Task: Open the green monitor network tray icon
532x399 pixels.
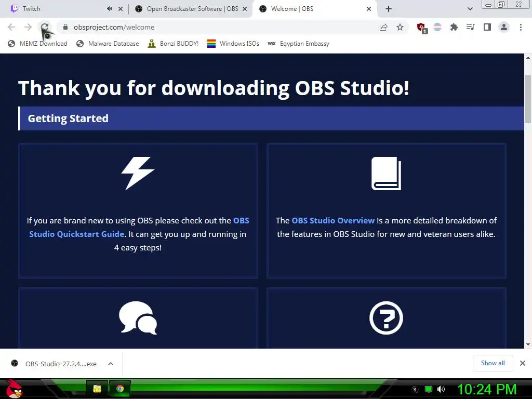Action: 429,389
